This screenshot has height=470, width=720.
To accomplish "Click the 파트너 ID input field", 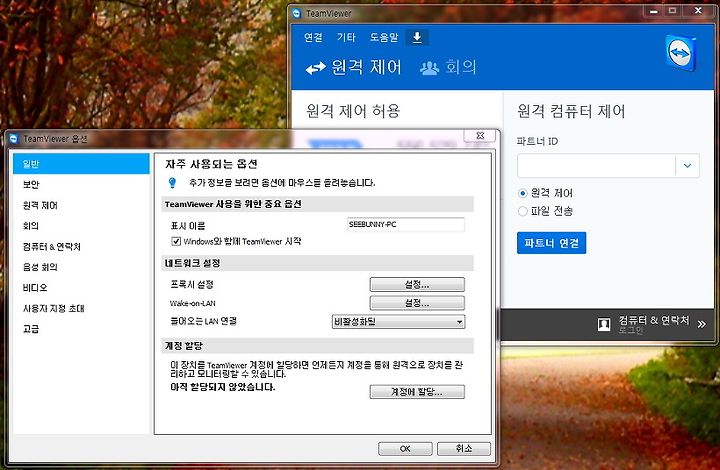I will click(596, 166).
